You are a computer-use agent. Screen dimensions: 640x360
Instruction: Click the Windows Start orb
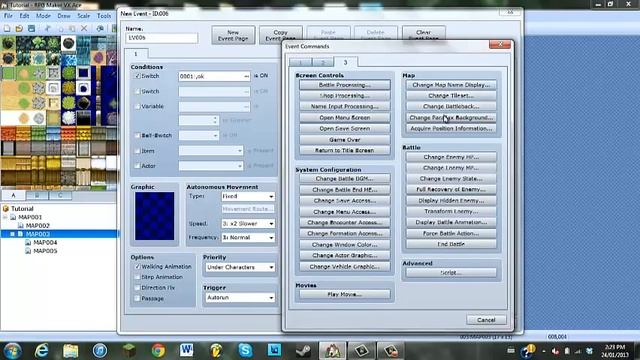[x=12, y=351]
